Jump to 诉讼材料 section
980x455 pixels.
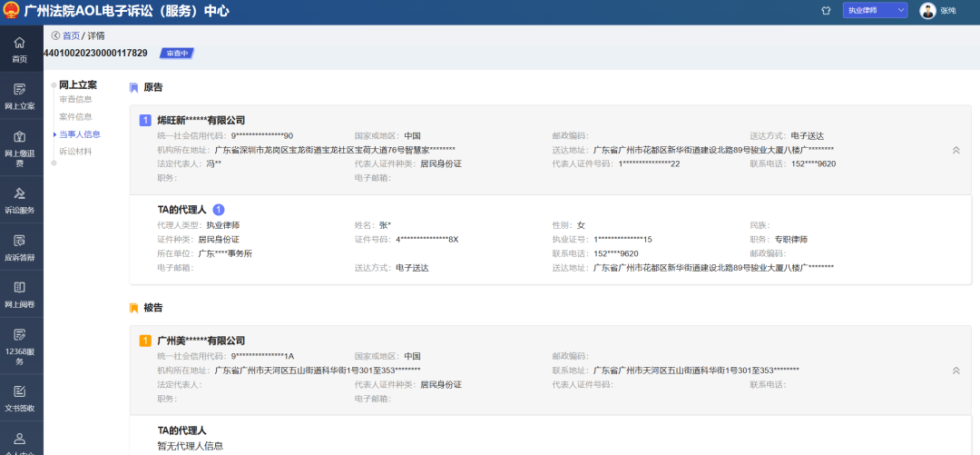click(75, 152)
